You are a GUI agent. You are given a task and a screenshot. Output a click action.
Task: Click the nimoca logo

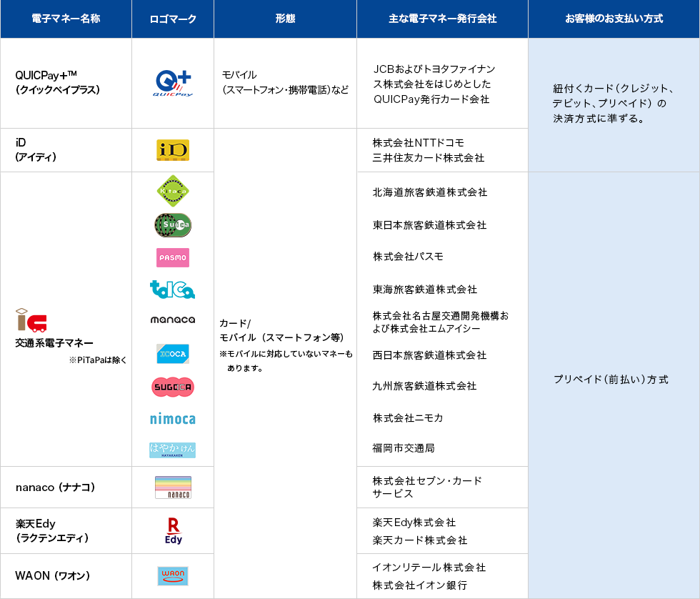point(173,419)
